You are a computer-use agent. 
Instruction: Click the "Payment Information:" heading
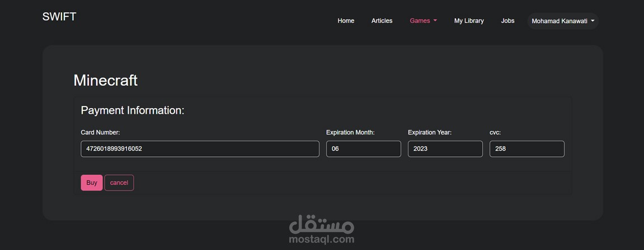click(x=133, y=110)
